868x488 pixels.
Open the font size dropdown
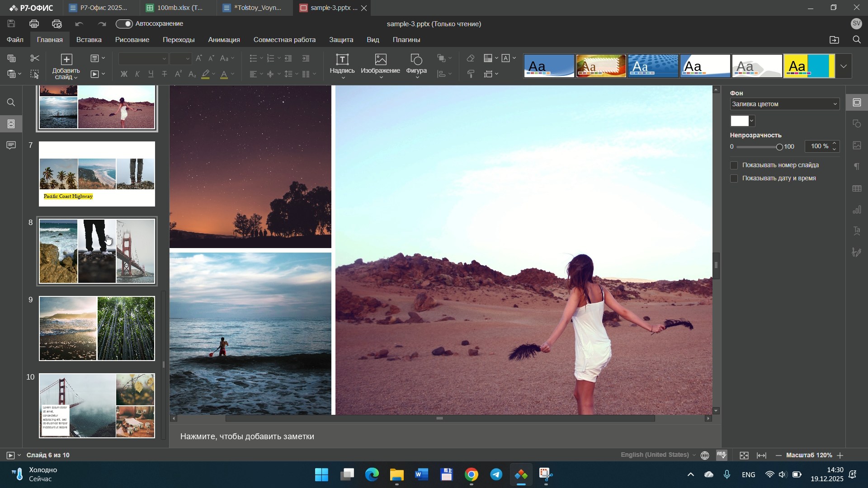pos(188,59)
